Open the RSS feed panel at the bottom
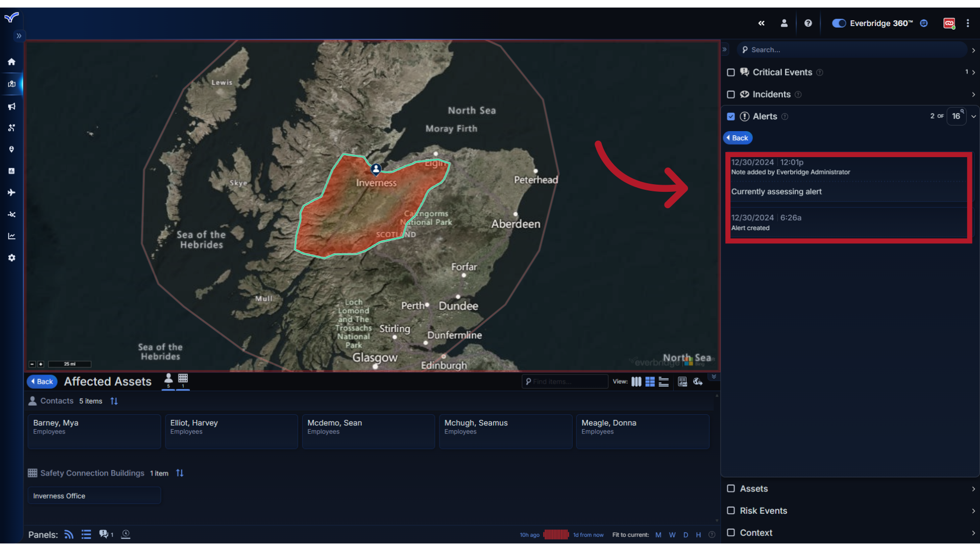 (x=68, y=534)
